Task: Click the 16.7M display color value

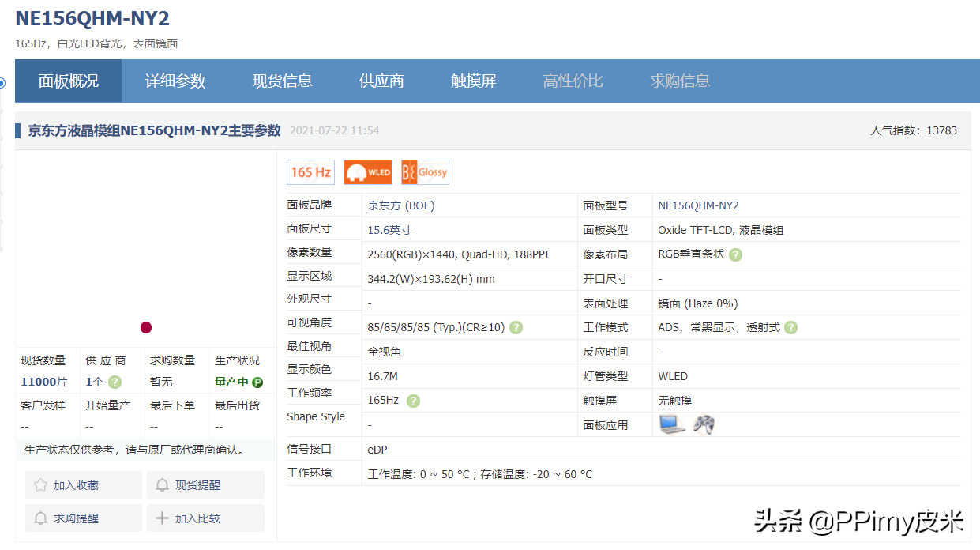Action: point(384,376)
